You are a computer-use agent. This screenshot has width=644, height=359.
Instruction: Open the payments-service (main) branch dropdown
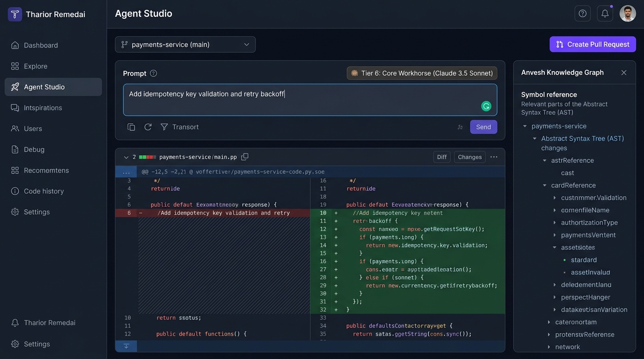click(x=185, y=44)
